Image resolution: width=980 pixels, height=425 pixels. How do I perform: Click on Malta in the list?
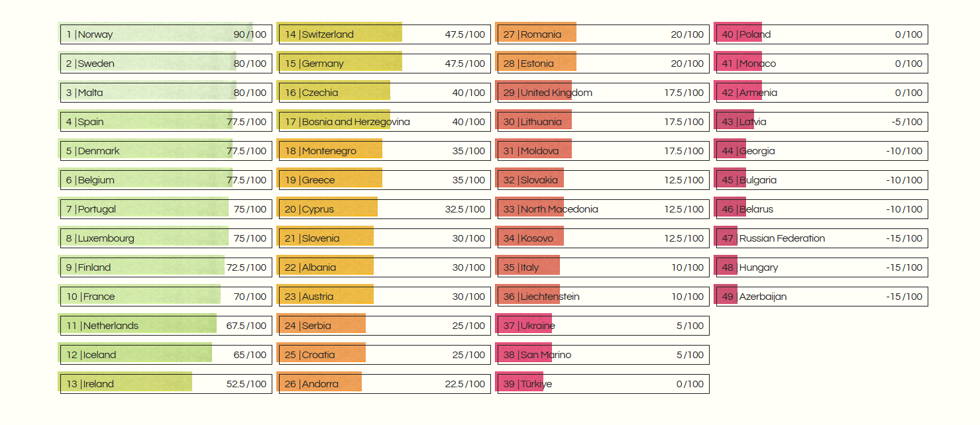coord(166,93)
